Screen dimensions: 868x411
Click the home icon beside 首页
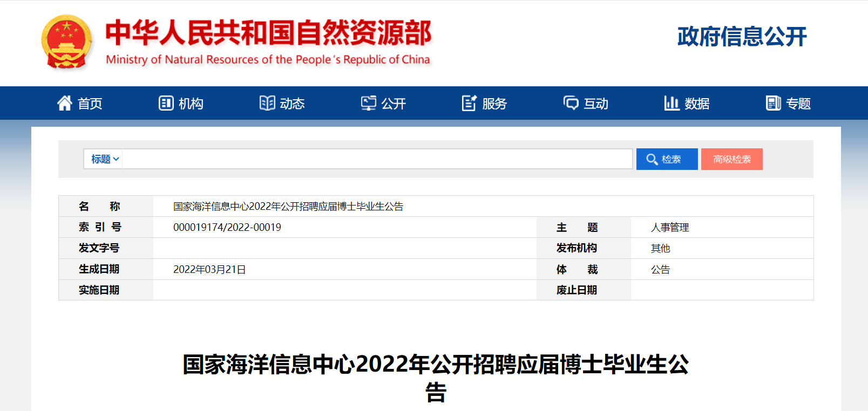tap(65, 103)
